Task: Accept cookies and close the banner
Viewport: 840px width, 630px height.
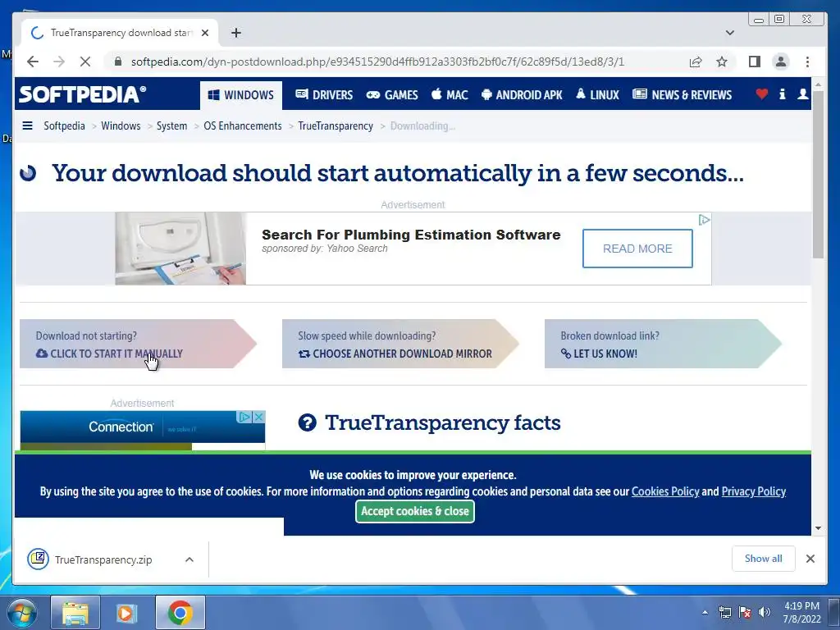Action: pos(414,511)
